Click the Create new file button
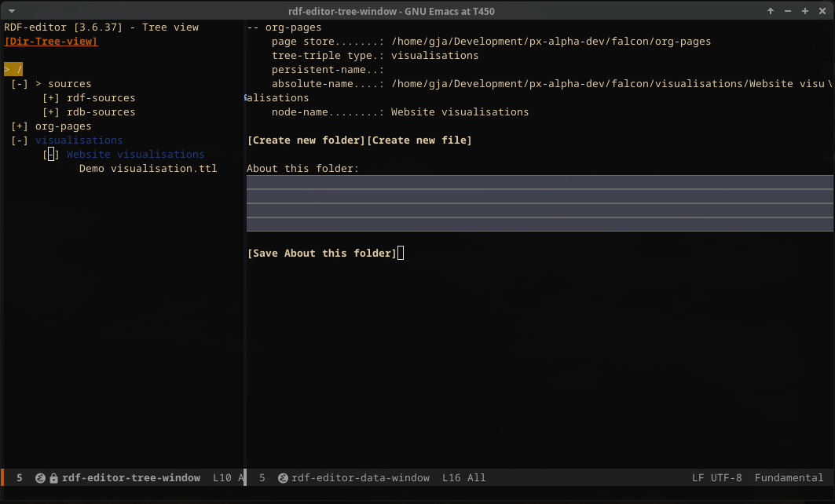Image resolution: width=835 pixels, height=504 pixels. point(419,141)
